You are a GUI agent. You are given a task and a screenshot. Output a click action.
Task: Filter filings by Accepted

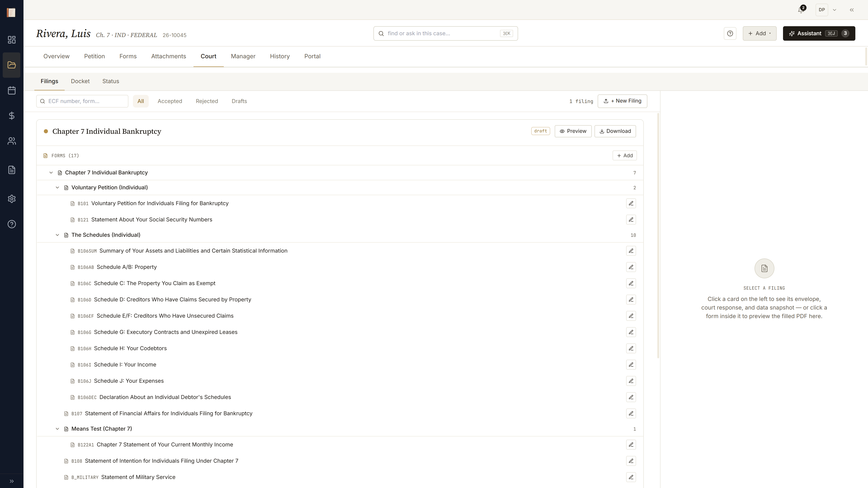click(170, 101)
